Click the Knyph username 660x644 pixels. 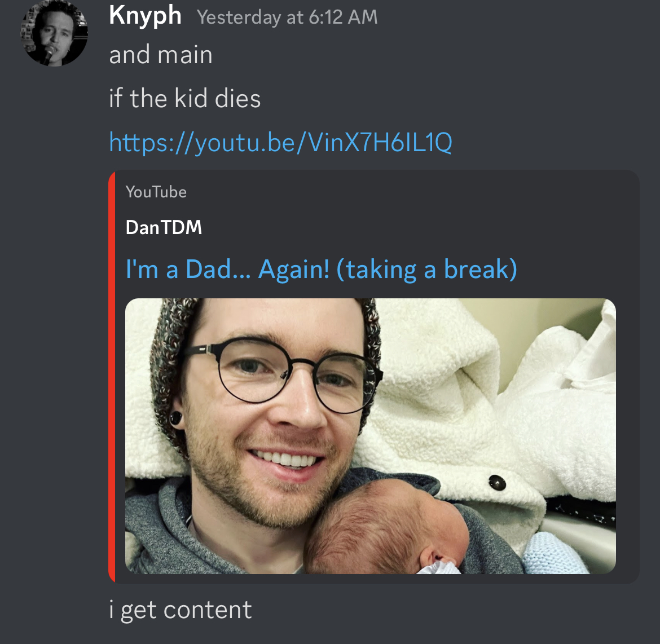[x=145, y=16]
